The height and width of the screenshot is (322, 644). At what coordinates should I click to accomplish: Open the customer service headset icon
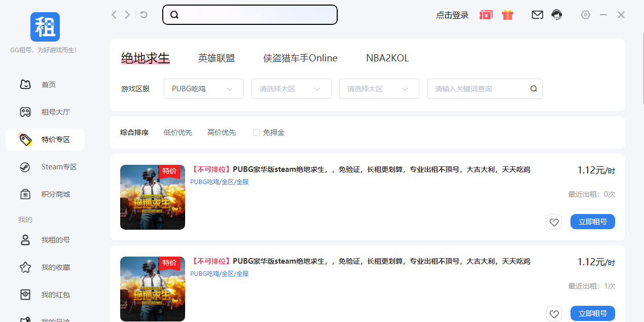(557, 15)
